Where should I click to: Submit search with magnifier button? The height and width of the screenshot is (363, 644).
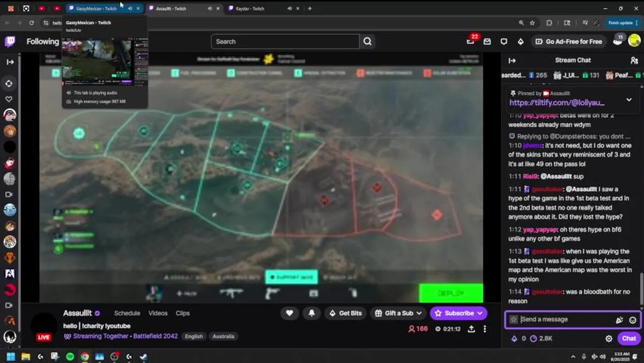tap(367, 41)
